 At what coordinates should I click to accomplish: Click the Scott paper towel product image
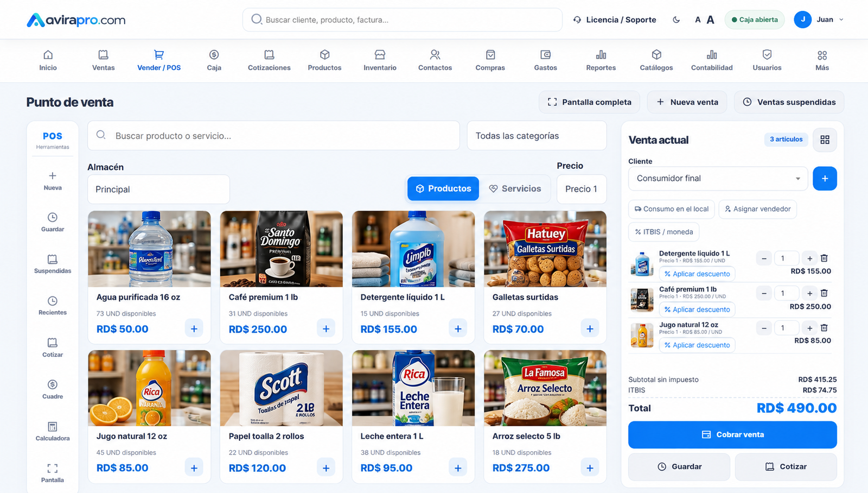point(281,388)
